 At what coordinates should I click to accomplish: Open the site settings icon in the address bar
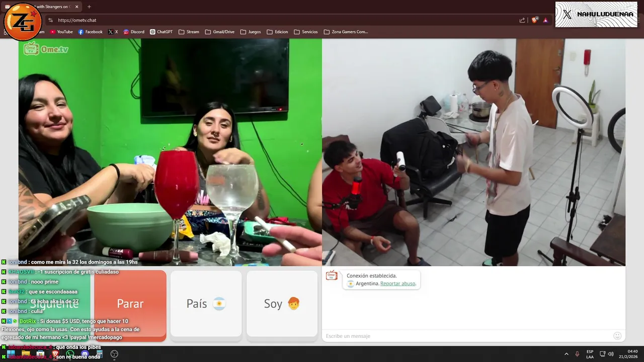pyautogui.click(x=50, y=20)
